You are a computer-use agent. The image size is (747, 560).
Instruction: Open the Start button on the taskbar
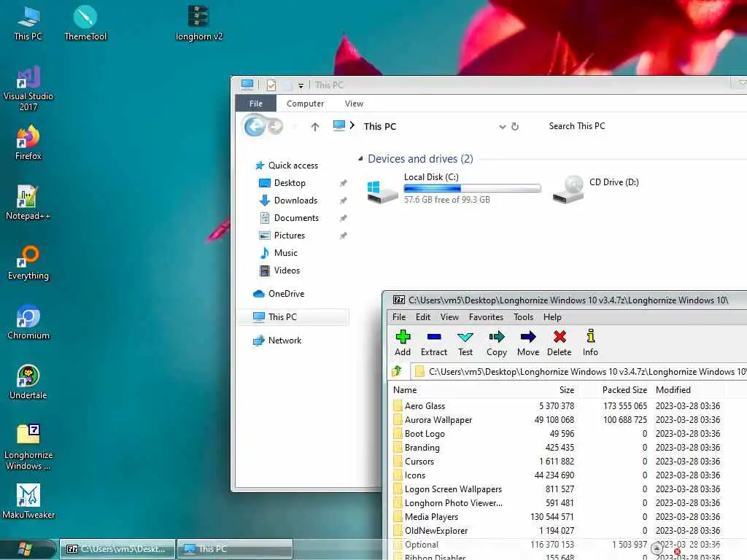(x=26, y=548)
